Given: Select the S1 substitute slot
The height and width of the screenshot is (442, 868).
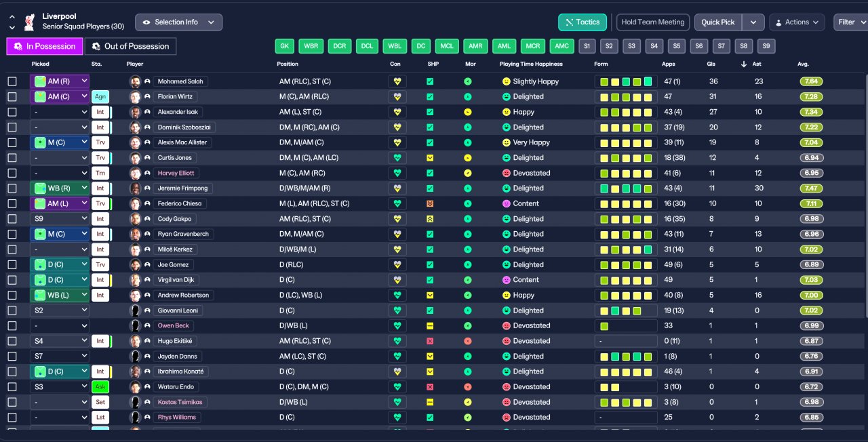Looking at the screenshot, I should (x=587, y=46).
